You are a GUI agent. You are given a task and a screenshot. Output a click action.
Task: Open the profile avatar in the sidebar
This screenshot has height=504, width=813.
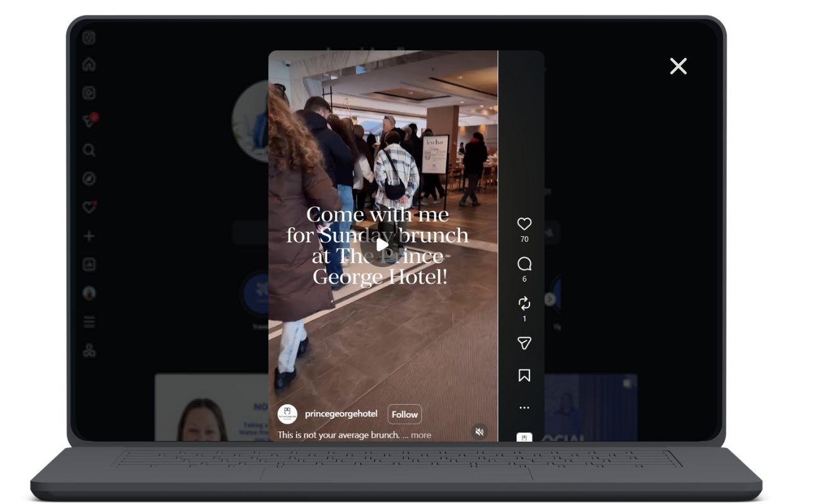coord(89,293)
